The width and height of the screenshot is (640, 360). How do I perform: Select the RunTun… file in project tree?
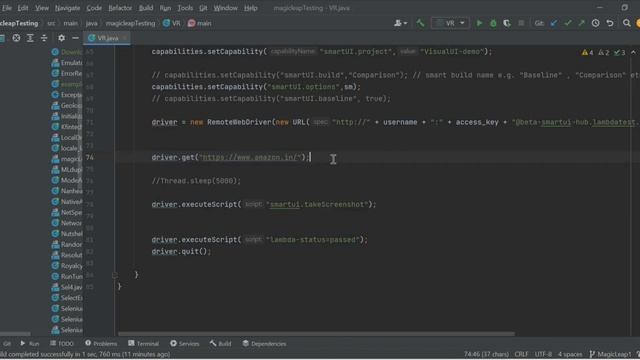(x=67, y=276)
